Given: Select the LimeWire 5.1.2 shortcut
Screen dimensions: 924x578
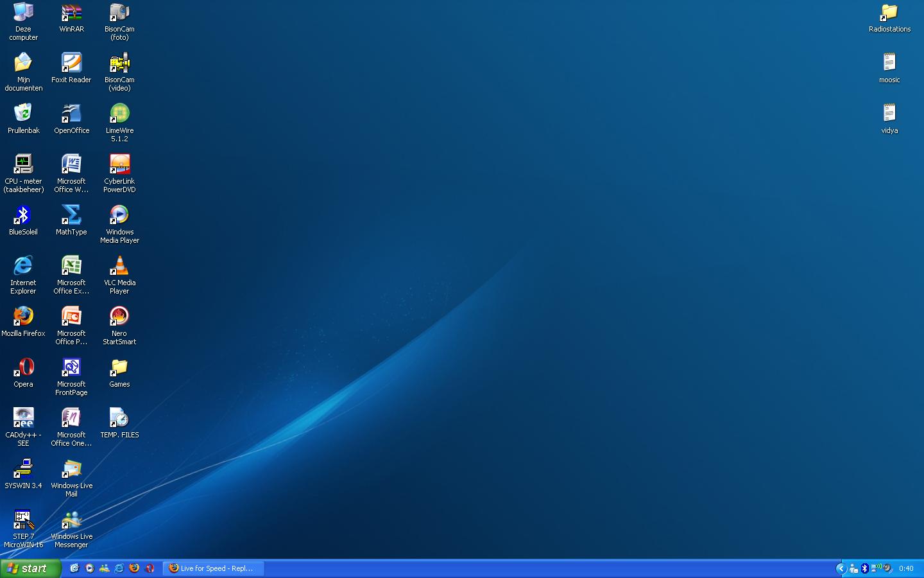Looking at the screenshot, I should pyautogui.click(x=119, y=123).
